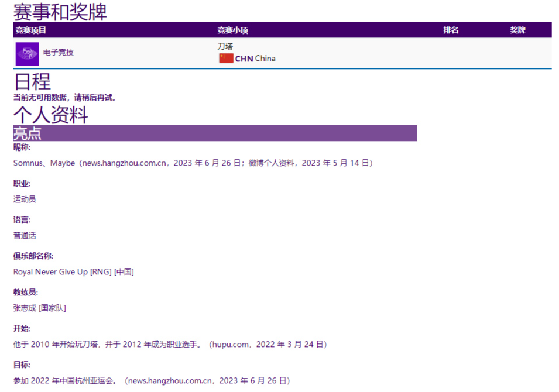Click the text about starting Dota in 2010
The height and width of the screenshot is (392, 559).
click(x=170, y=344)
